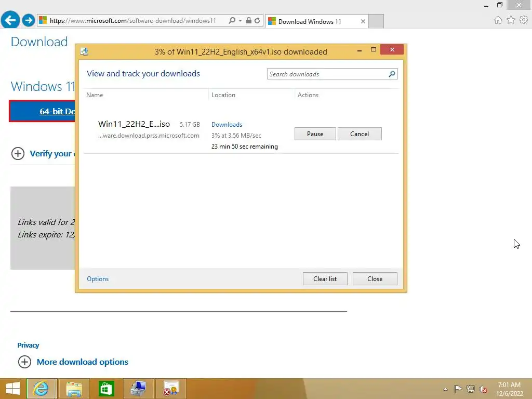Refresh the page with the reload icon
This screenshot has height=399, width=532.
(257, 20)
